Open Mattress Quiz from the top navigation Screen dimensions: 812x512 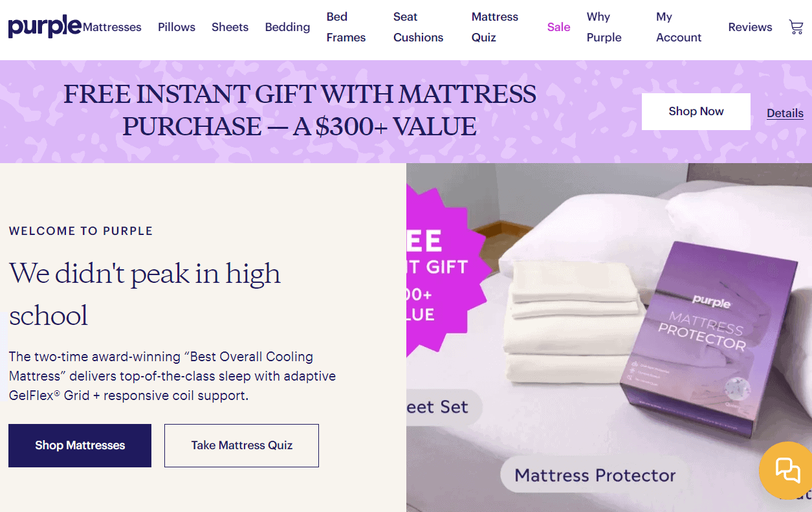tap(495, 27)
